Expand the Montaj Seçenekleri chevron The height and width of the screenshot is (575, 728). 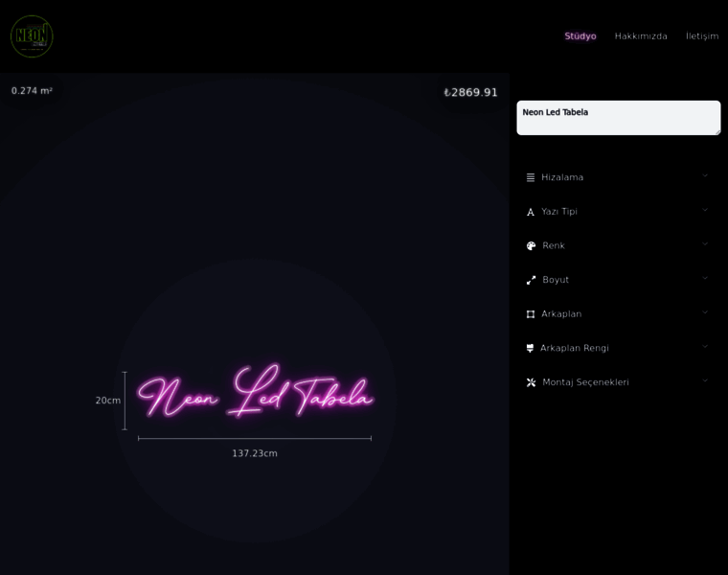[705, 380]
